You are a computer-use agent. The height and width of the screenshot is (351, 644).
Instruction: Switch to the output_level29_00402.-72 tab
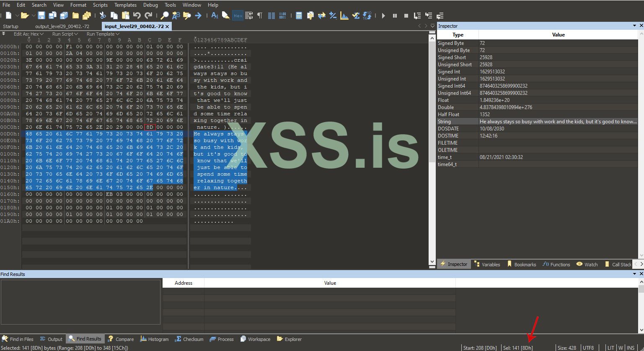tap(62, 26)
